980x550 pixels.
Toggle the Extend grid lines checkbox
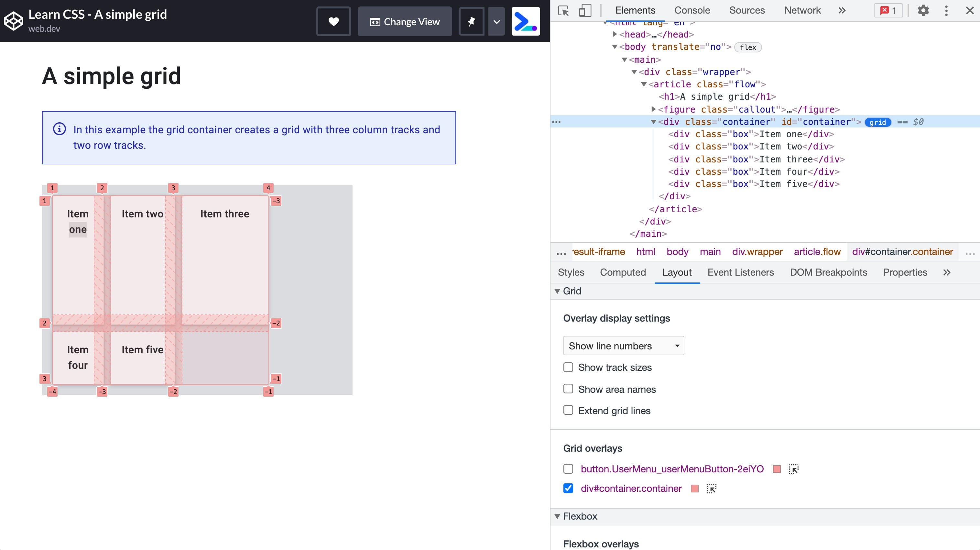pos(568,411)
